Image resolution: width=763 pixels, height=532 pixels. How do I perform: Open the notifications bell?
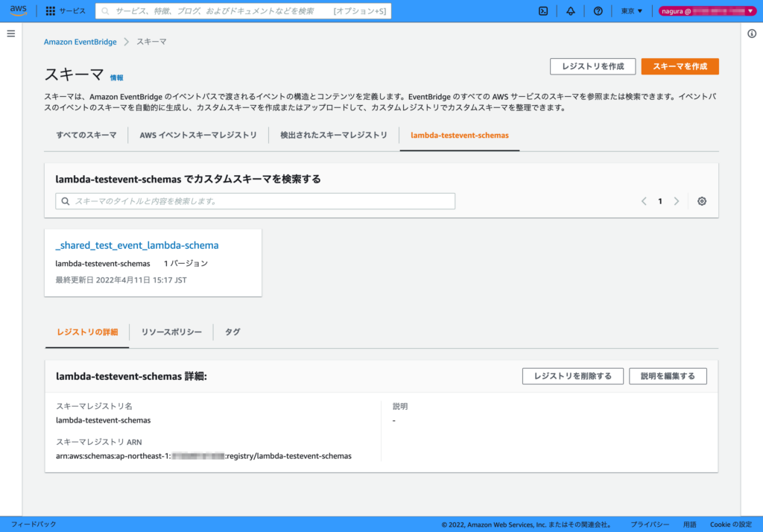pos(570,11)
